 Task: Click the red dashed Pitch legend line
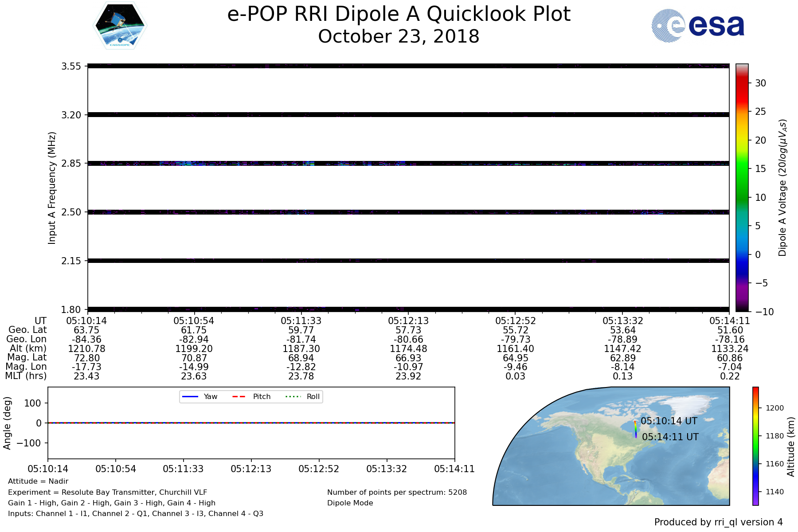(x=239, y=396)
